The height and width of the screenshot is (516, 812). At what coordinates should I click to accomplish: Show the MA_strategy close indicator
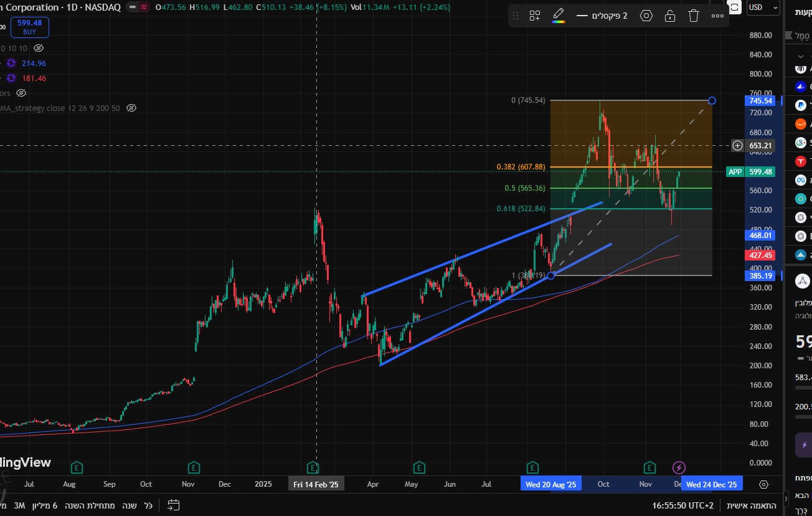point(131,108)
